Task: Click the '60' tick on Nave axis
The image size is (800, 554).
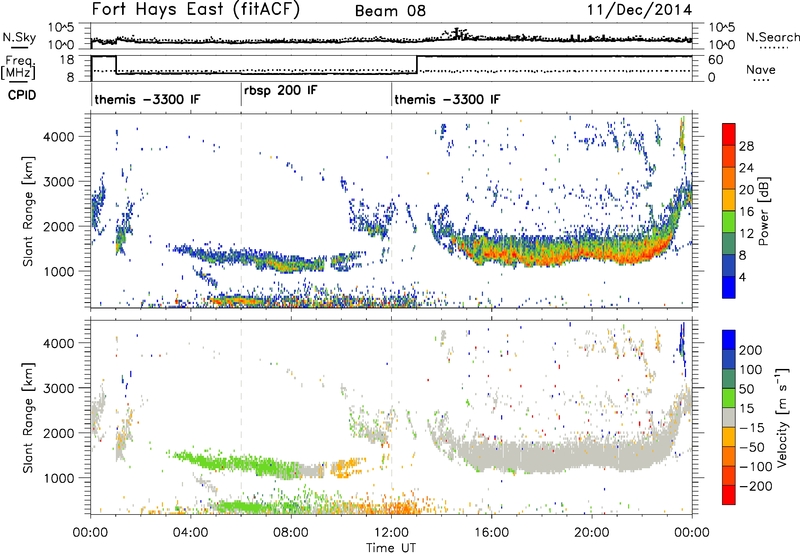Action: tap(716, 60)
